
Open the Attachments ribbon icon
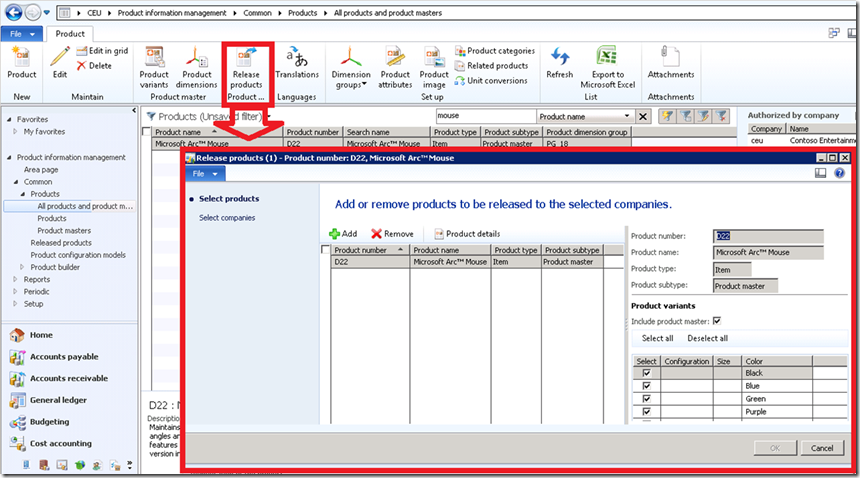coord(670,58)
